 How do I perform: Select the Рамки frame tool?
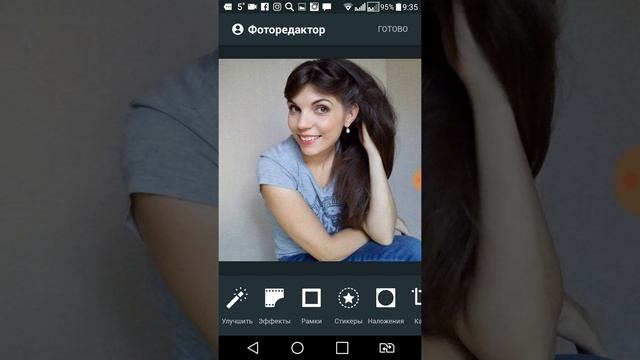[x=311, y=305]
